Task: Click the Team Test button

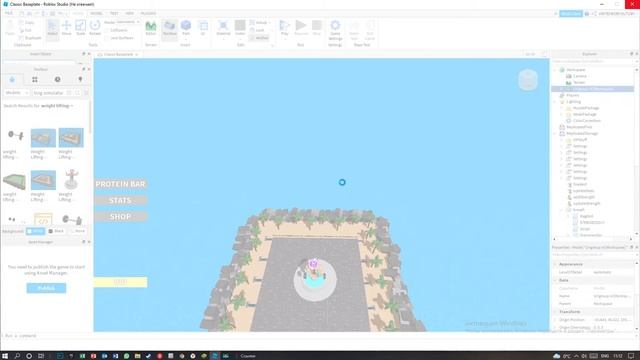Action: click(354, 30)
